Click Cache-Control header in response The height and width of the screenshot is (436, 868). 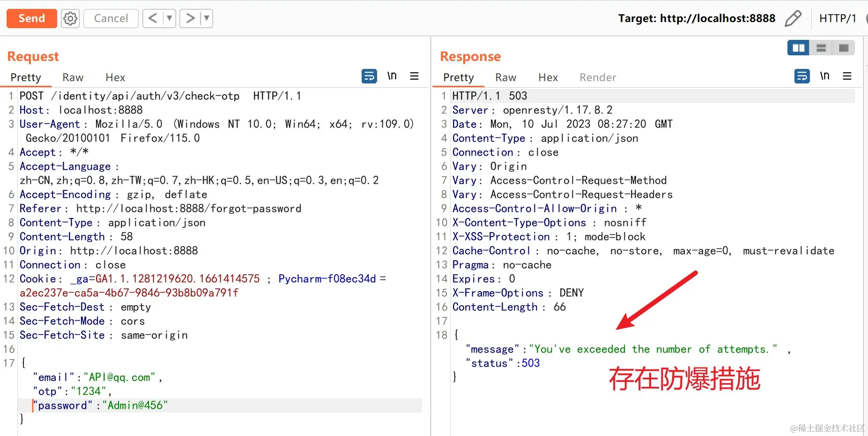643,251
